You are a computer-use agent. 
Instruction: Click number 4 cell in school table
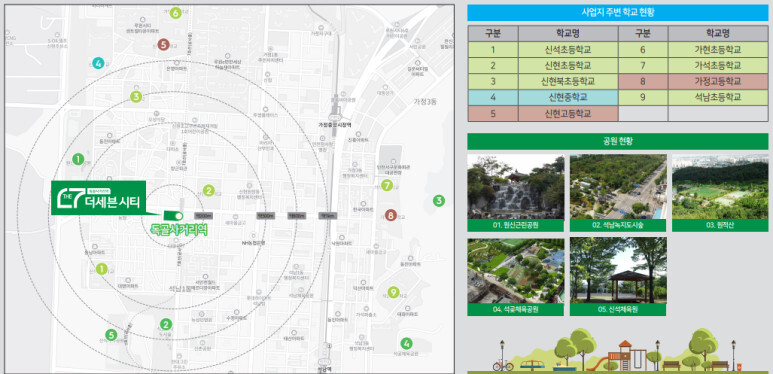[493, 97]
